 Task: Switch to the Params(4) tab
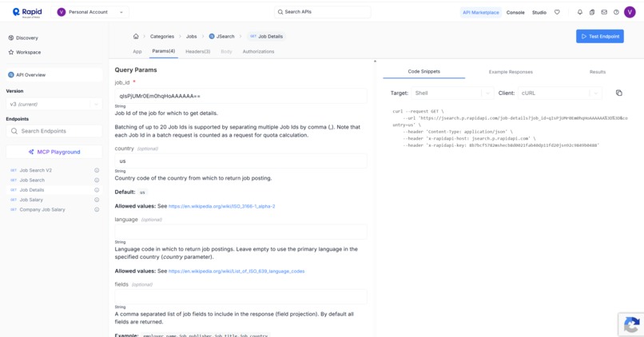(164, 51)
